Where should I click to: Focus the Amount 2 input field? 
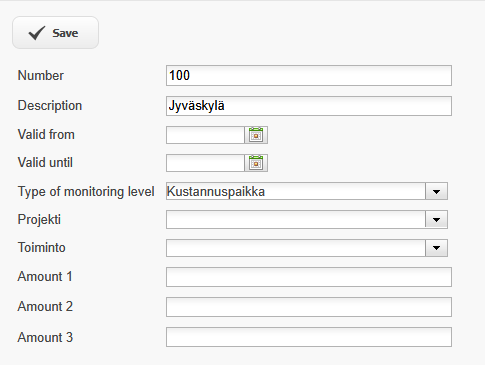tap(309, 307)
